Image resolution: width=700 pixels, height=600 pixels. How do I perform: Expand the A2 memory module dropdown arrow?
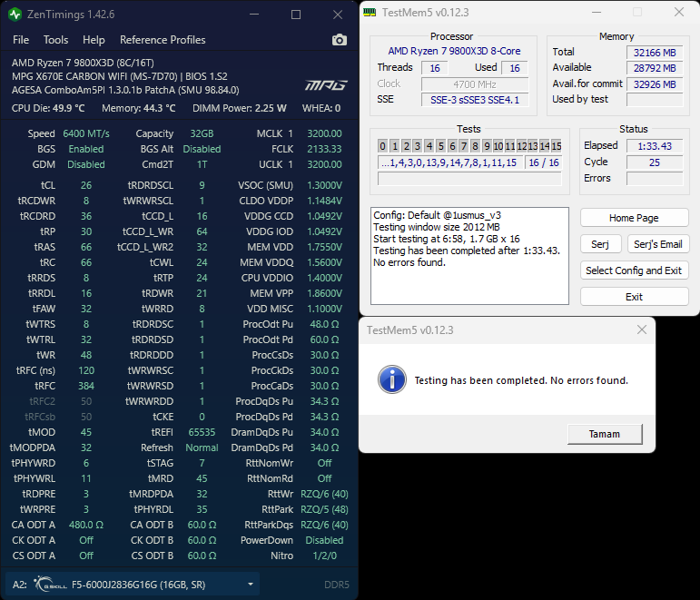(251, 584)
